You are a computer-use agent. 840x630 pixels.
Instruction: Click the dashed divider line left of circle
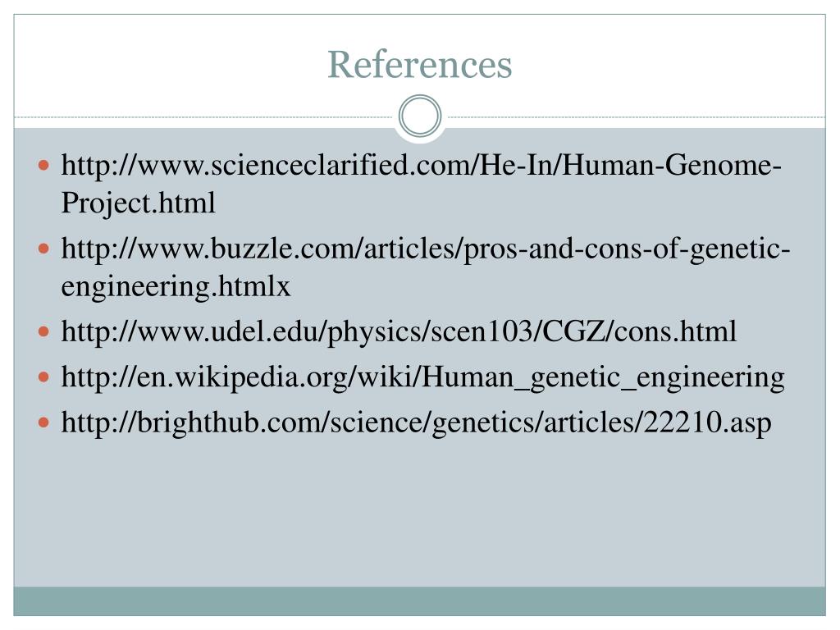203,116
